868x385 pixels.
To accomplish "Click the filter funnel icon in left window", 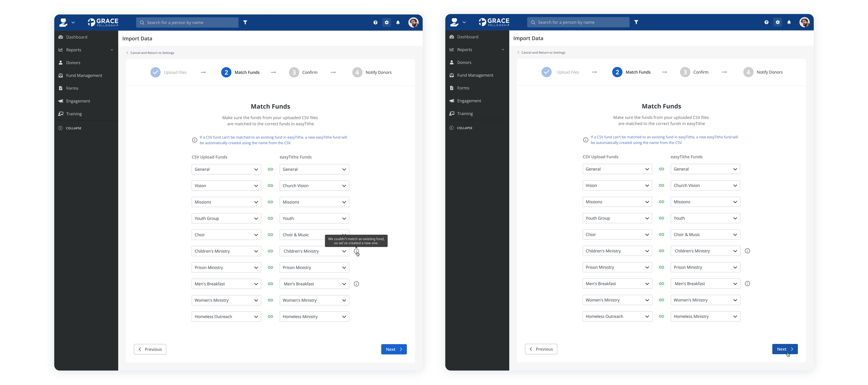I will click(245, 22).
